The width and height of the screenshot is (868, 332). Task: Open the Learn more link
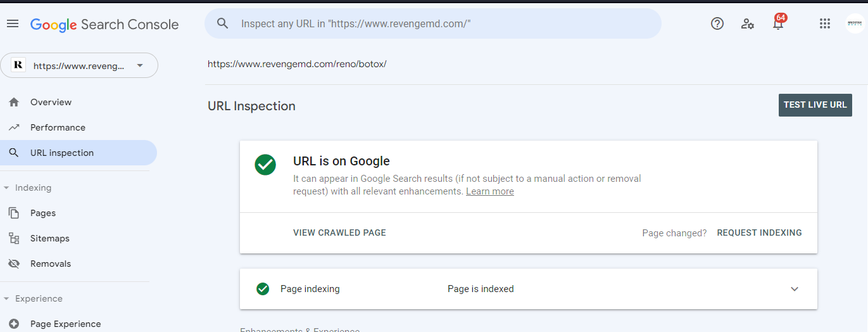pyautogui.click(x=490, y=191)
